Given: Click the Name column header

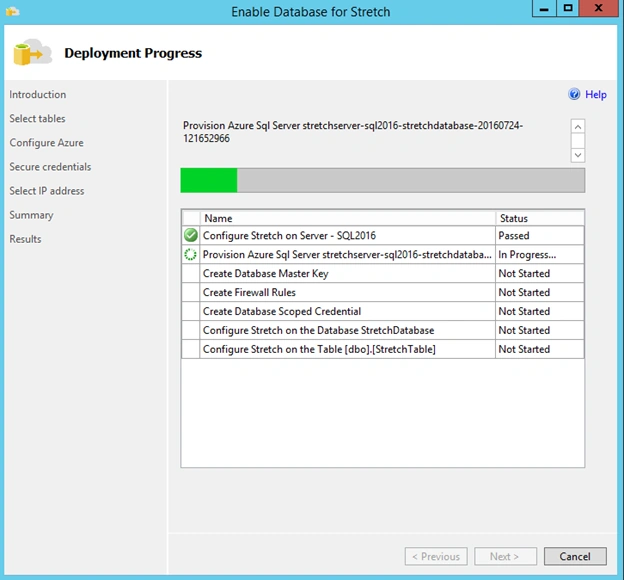Looking at the screenshot, I should pos(347,218).
